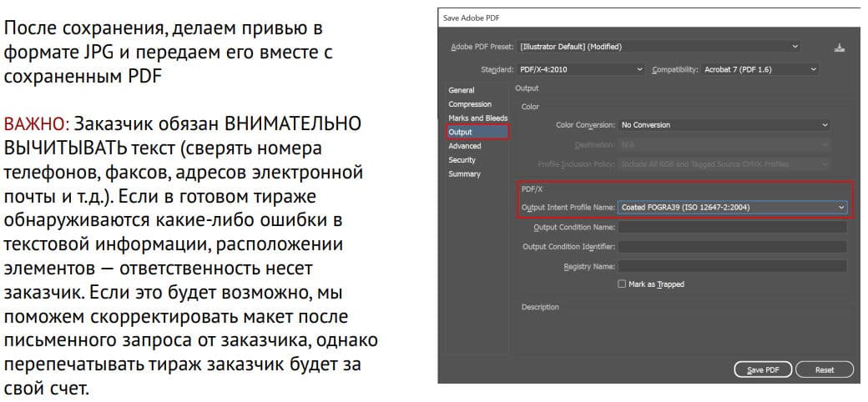Open the Compatibility Acrobat 7 dropdown
868x402 pixels.
pyautogui.click(x=760, y=70)
